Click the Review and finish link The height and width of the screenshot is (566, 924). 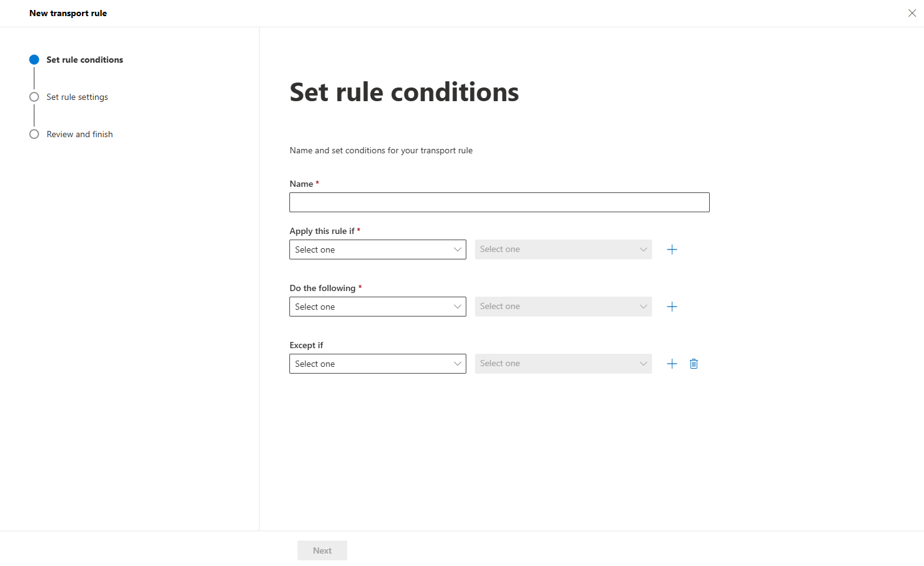[x=79, y=133]
